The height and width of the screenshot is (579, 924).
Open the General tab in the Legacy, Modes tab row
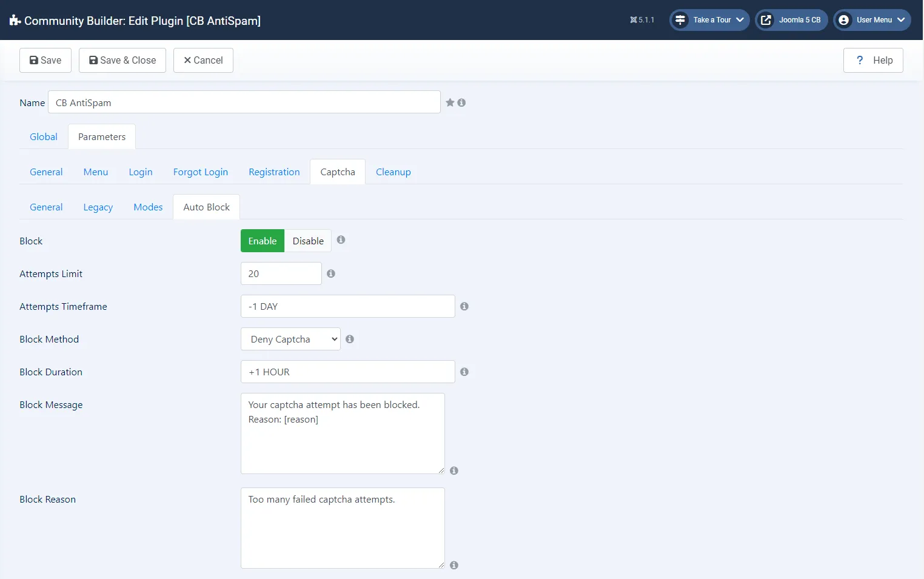click(46, 207)
